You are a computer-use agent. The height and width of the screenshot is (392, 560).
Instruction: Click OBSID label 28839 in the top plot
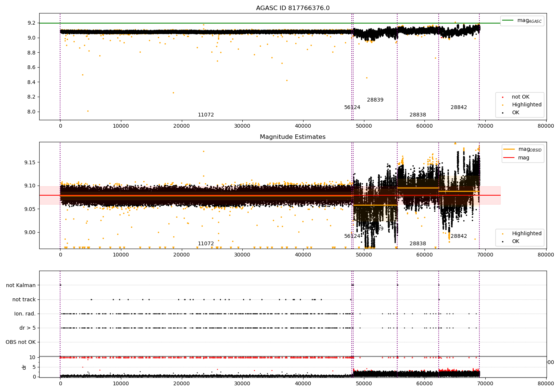click(375, 100)
